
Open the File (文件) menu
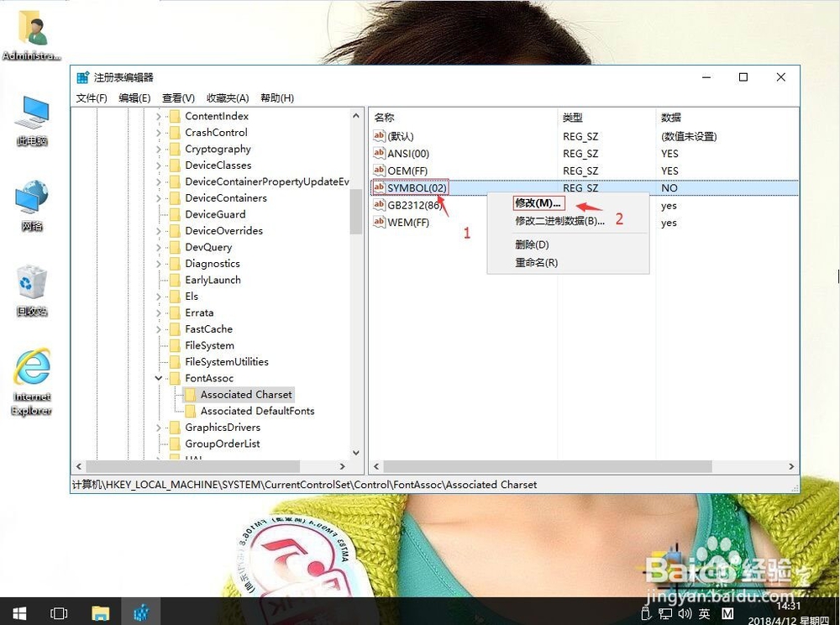pyautogui.click(x=92, y=98)
